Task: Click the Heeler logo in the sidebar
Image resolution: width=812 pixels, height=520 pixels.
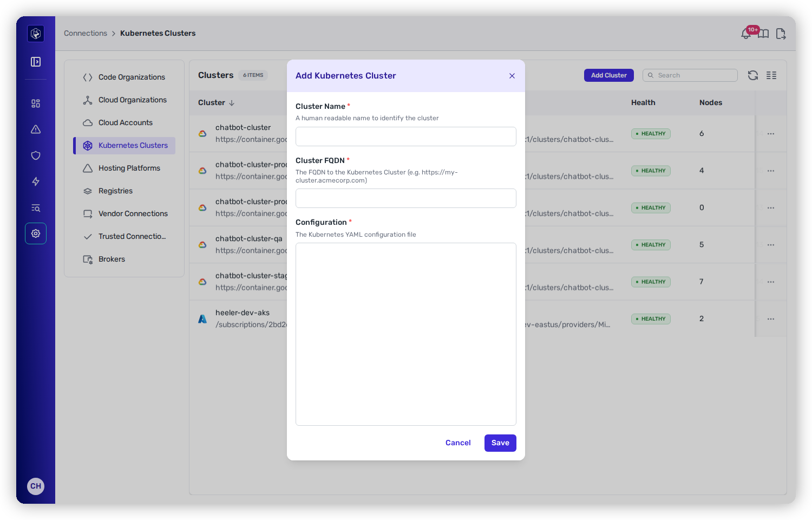Action: tap(36, 34)
